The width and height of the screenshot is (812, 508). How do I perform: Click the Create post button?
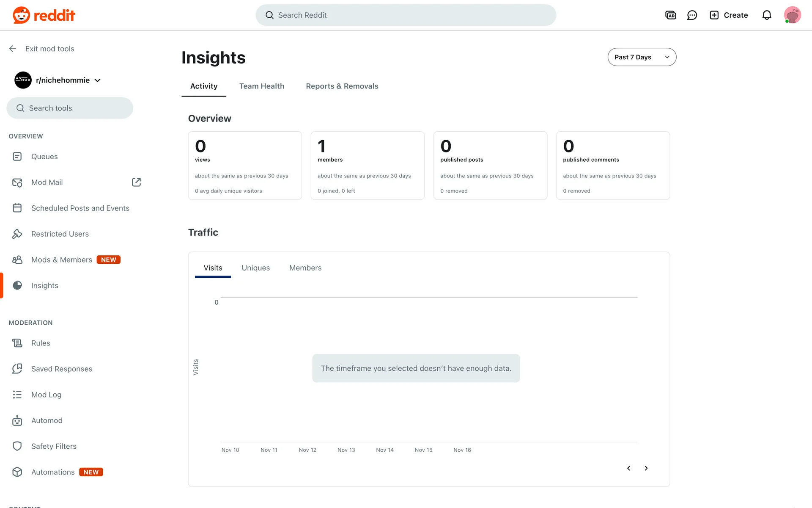(729, 15)
